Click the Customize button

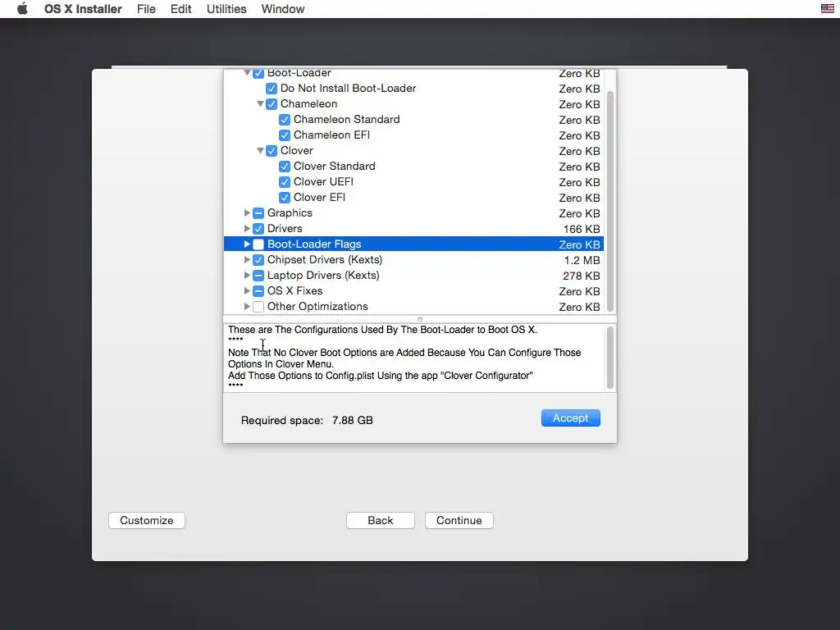click(x=146, y=520)
